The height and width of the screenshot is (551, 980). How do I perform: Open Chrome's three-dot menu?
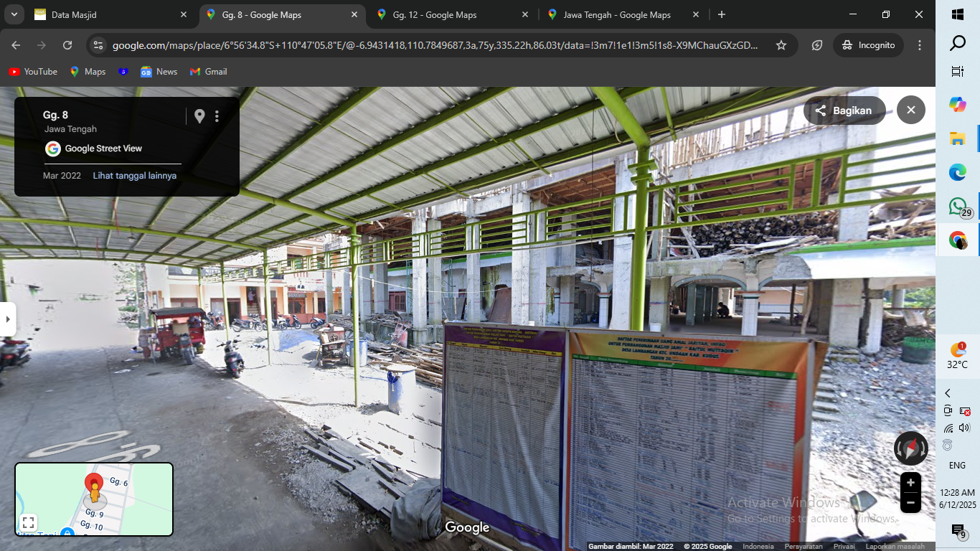[920, 45]
